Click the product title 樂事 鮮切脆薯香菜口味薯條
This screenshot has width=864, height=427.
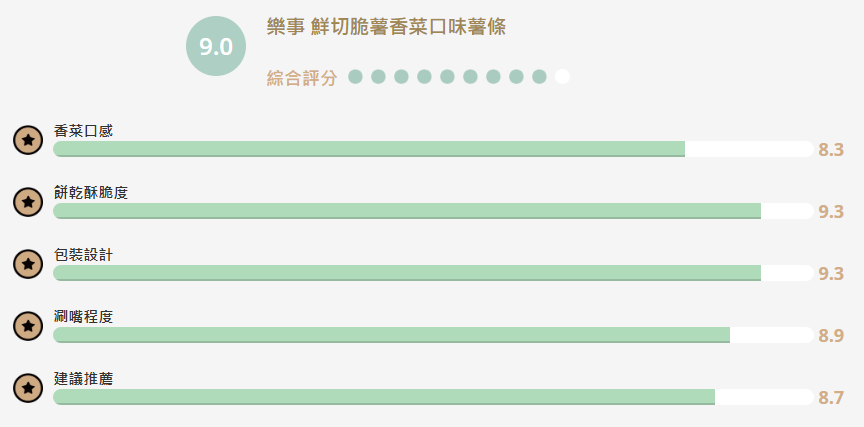click(x=386, y=27)
